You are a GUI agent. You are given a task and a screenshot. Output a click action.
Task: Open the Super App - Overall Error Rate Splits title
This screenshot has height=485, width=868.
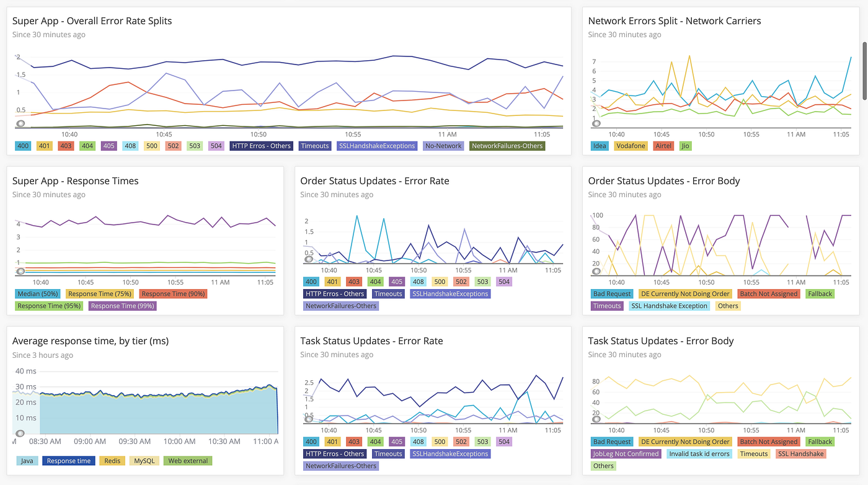(x=92, y=20)
